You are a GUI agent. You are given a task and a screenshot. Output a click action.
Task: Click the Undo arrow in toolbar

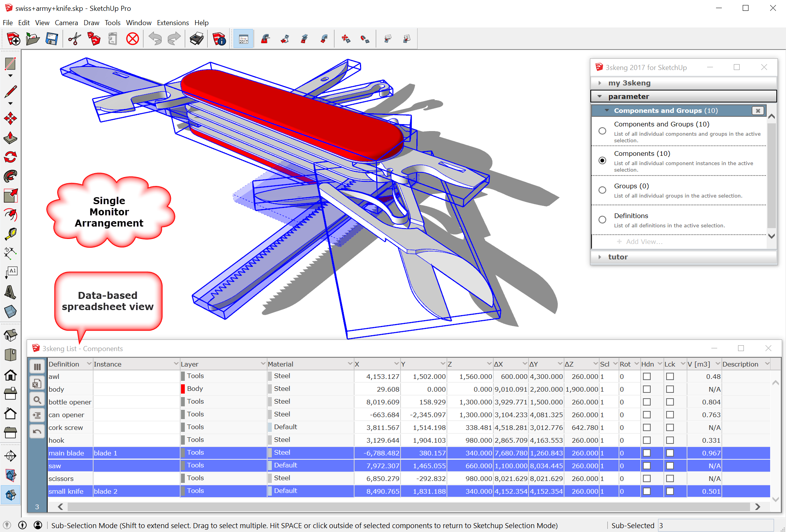point(155,39)
